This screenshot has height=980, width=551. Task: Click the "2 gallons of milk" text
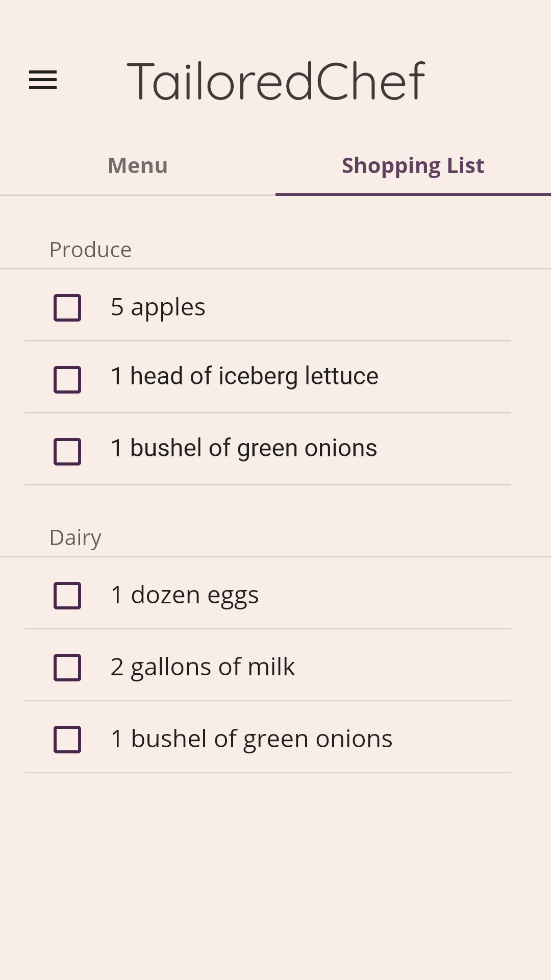[x=203, y=667]
